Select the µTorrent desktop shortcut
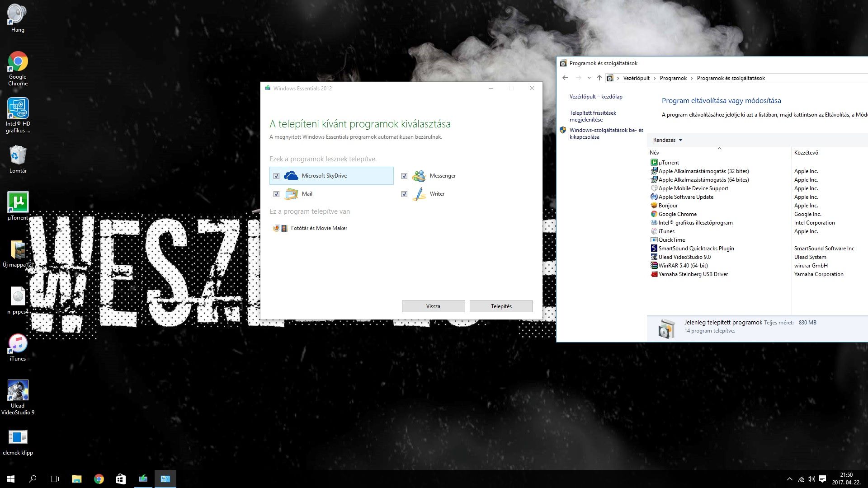This screenshot has height=488, width=868. 18,206
